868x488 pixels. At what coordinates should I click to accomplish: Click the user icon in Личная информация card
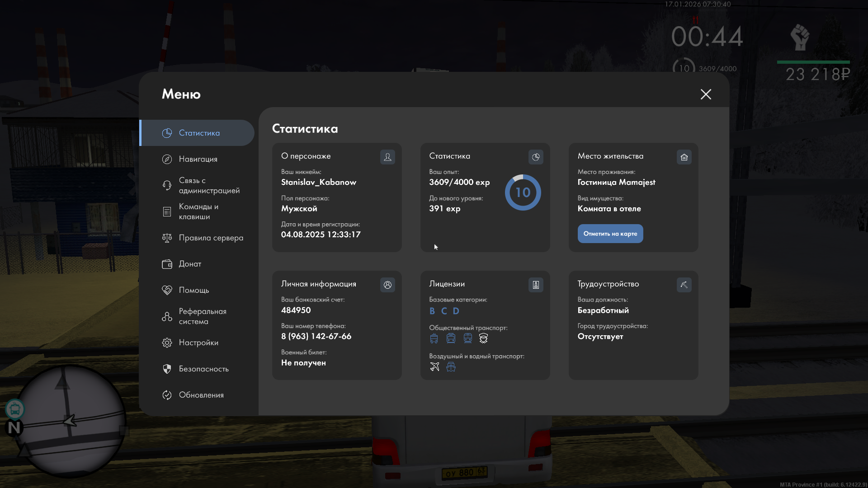387,285
